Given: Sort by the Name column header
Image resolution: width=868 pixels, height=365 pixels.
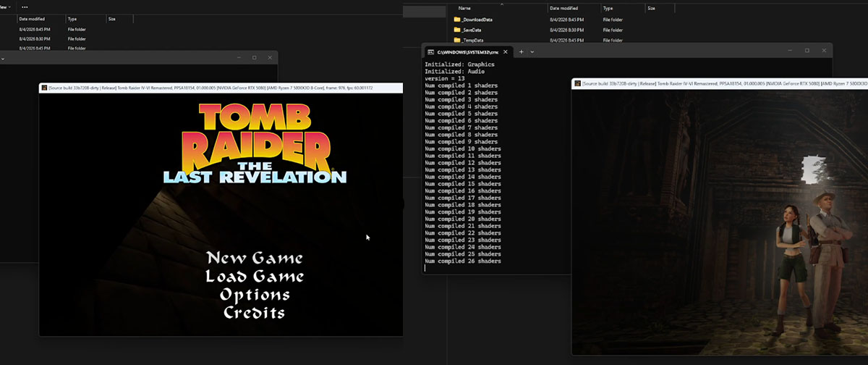Looking at the screenshot, I should (x=464, y=8).
